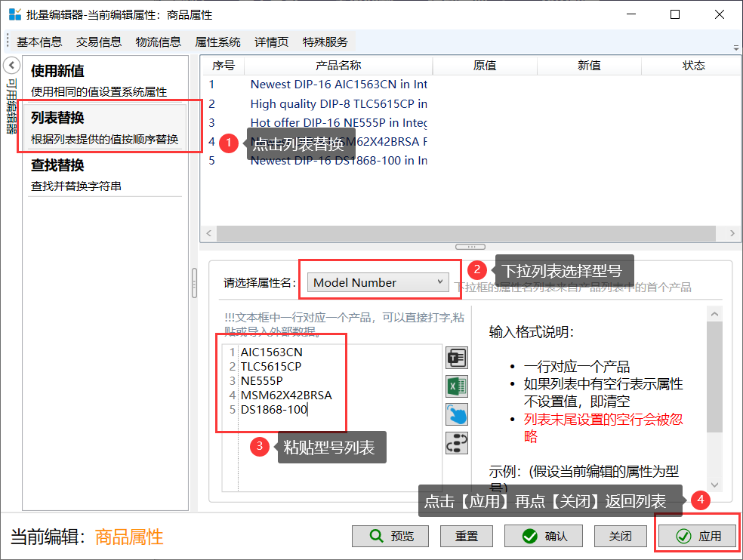Open the 基本信息 menu tab
The width and height of the screenshot is (743, 560).
39,42
